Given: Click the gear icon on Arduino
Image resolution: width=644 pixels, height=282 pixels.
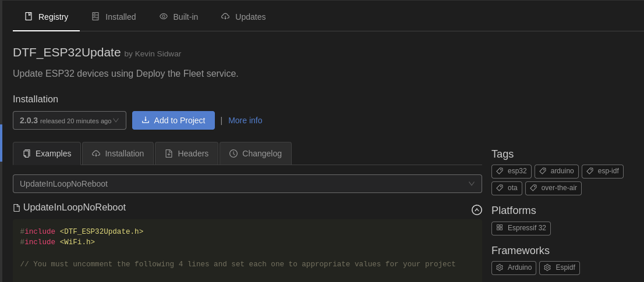Looking at the screenshot, I should (x=500, y=267).
